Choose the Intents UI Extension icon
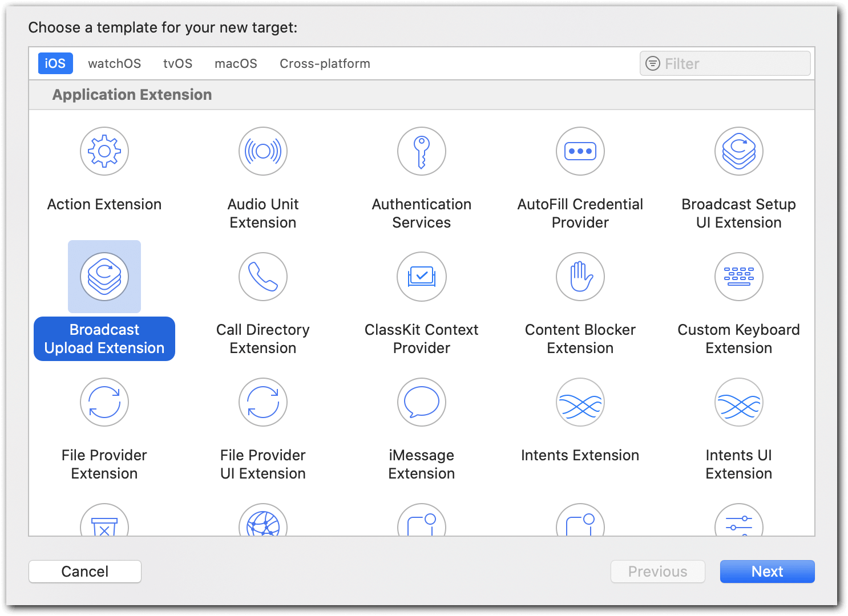The image size is (848, 616). coord(739,402)
